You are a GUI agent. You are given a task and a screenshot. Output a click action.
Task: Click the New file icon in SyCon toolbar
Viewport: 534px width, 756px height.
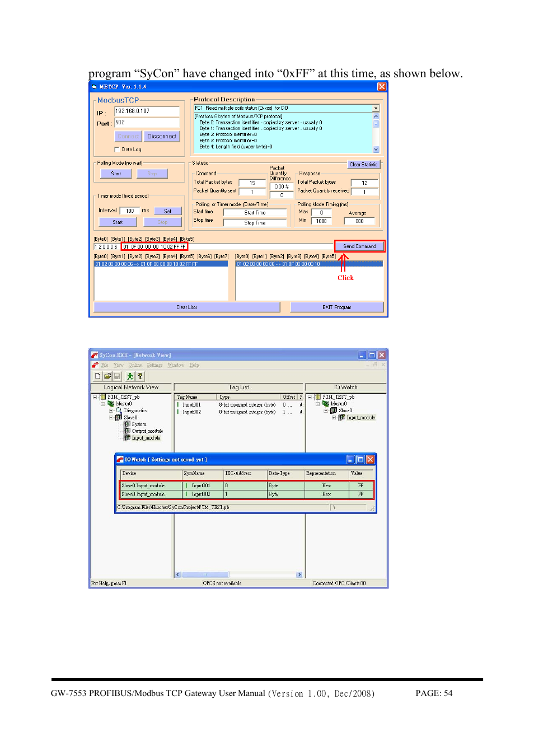point(98,376)
